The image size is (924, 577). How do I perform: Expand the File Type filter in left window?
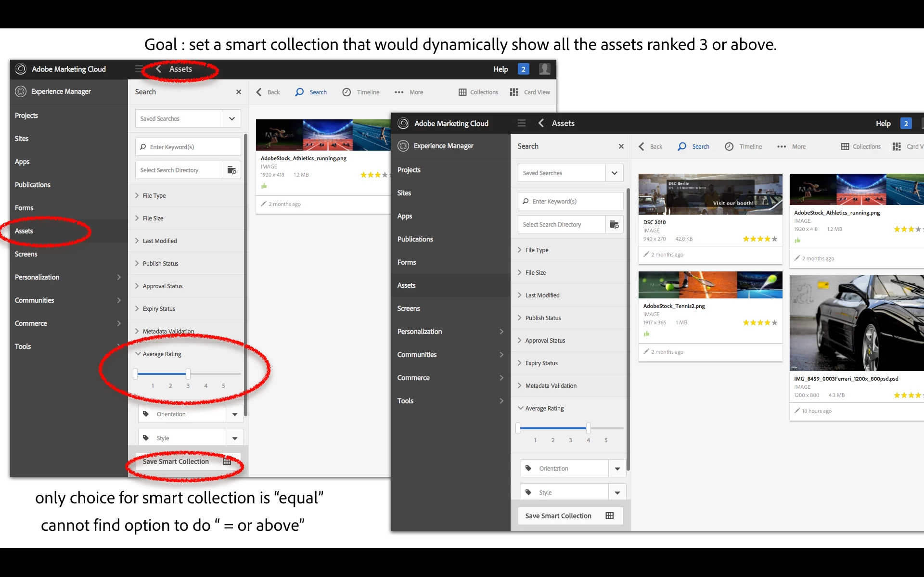pyautogui.click(x=154, y=195)
